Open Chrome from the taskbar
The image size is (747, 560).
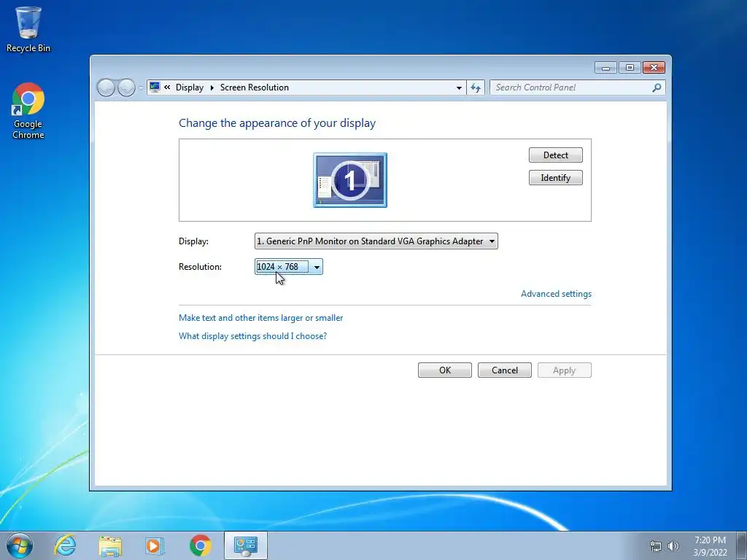click(200, 545)
